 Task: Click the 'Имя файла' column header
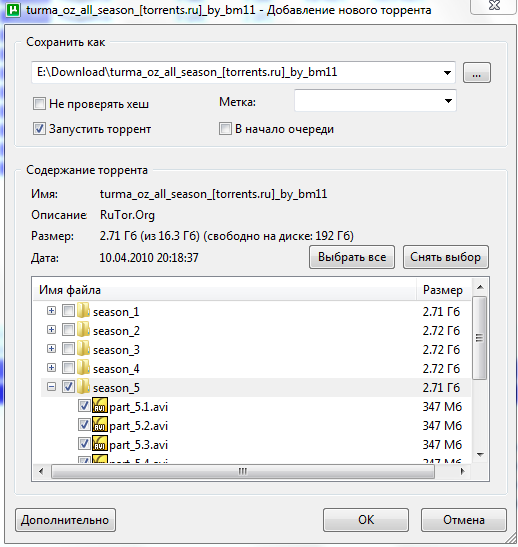(x=224, y=290)
